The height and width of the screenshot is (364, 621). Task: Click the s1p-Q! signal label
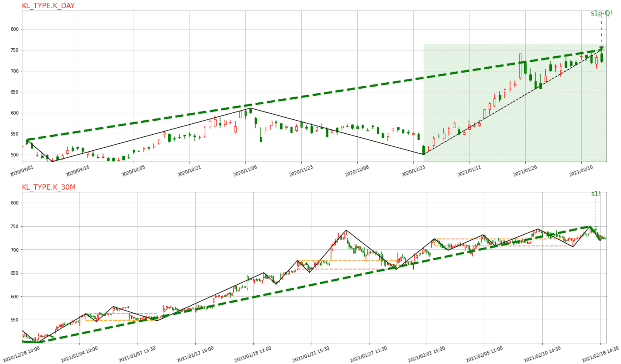601,13
